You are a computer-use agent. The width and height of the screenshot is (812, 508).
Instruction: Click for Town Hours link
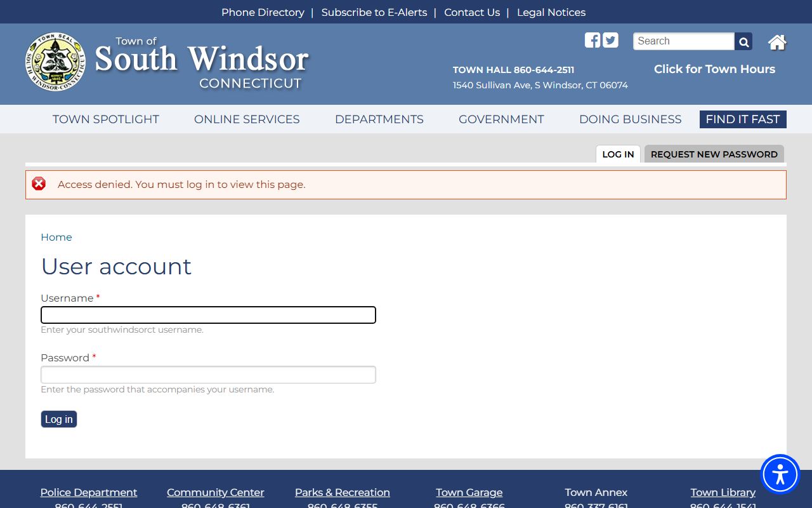[x=714, y=69]
